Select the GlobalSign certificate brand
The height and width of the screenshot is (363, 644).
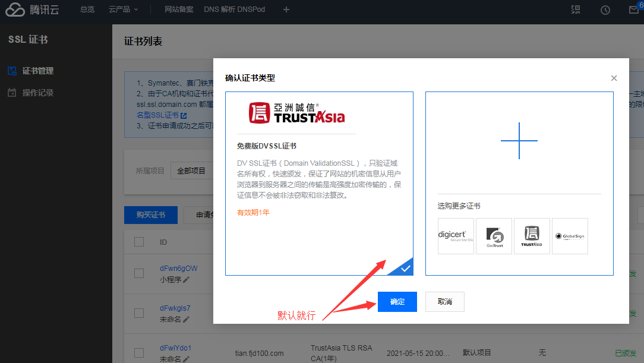[570, 236]
